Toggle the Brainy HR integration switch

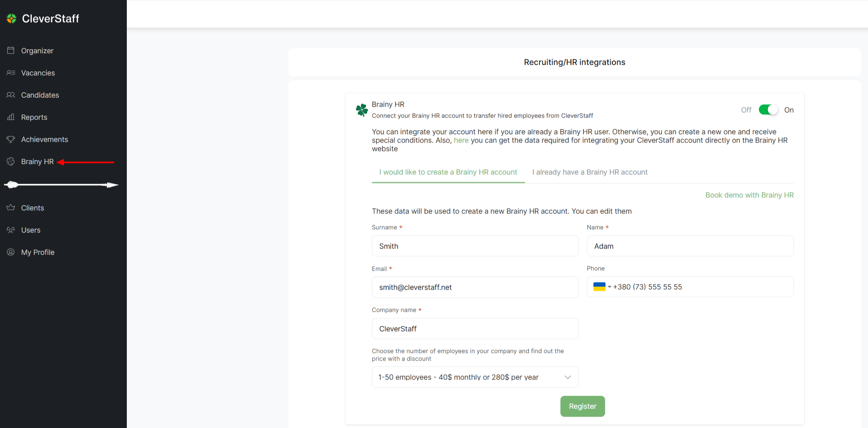[x=768, y=110]
